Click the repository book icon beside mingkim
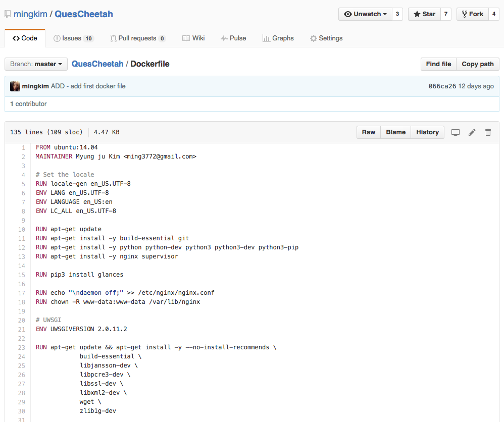The image size is (504, 422). 8,14
